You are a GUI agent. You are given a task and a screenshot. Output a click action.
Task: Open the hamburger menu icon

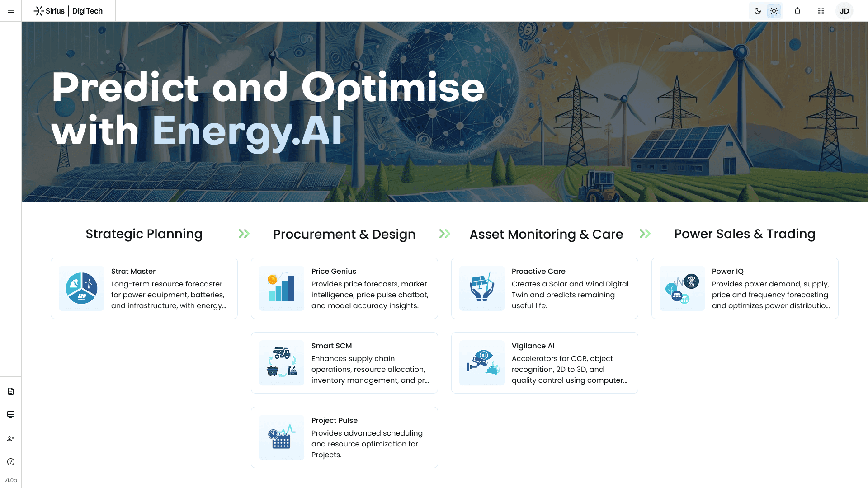(x=11, y=11)
